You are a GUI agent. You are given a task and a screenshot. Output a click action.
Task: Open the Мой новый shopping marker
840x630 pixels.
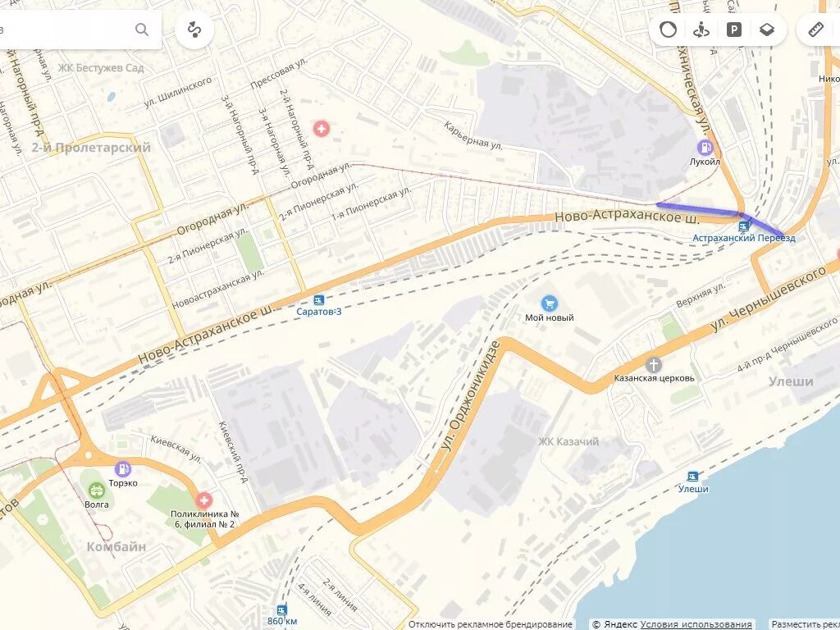(x=549, y=304)
